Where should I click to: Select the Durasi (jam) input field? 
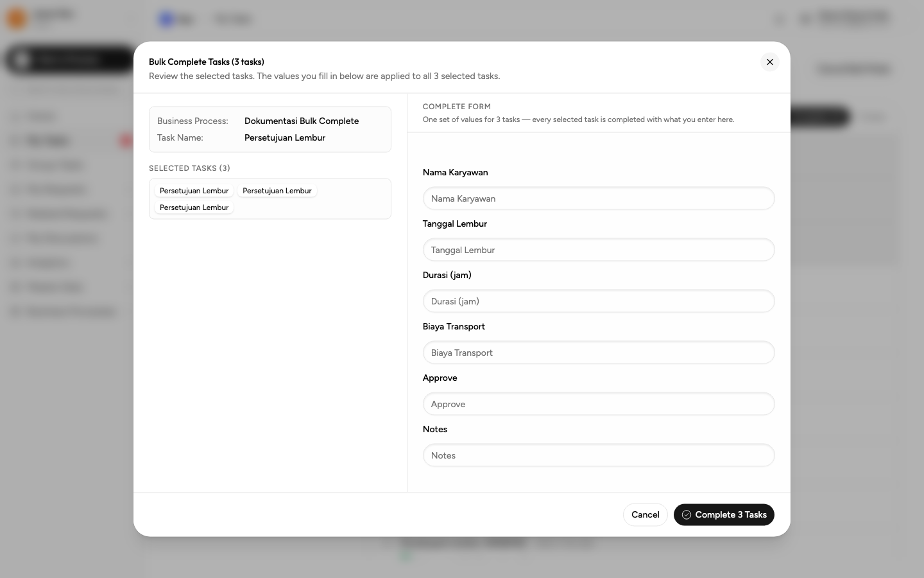tap(599, 301)
